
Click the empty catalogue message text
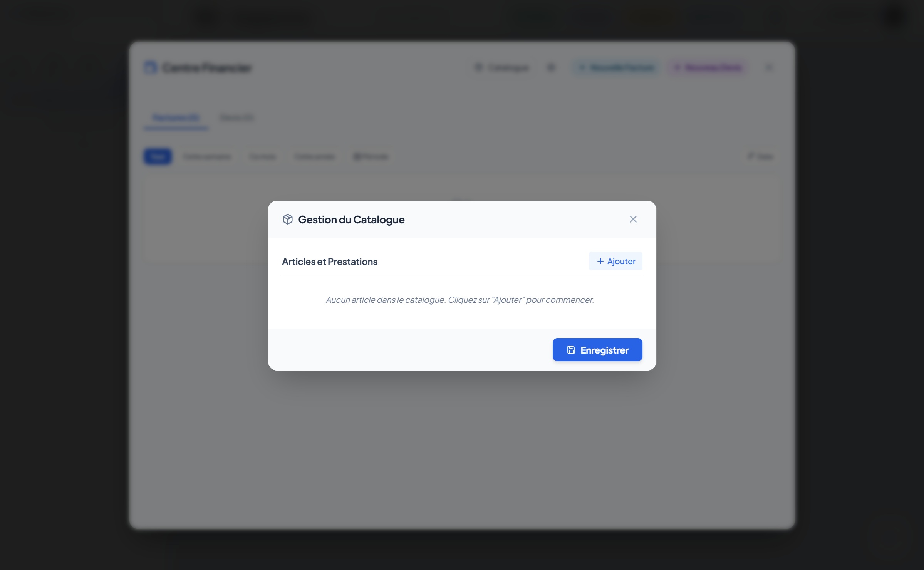pos(460,300)
